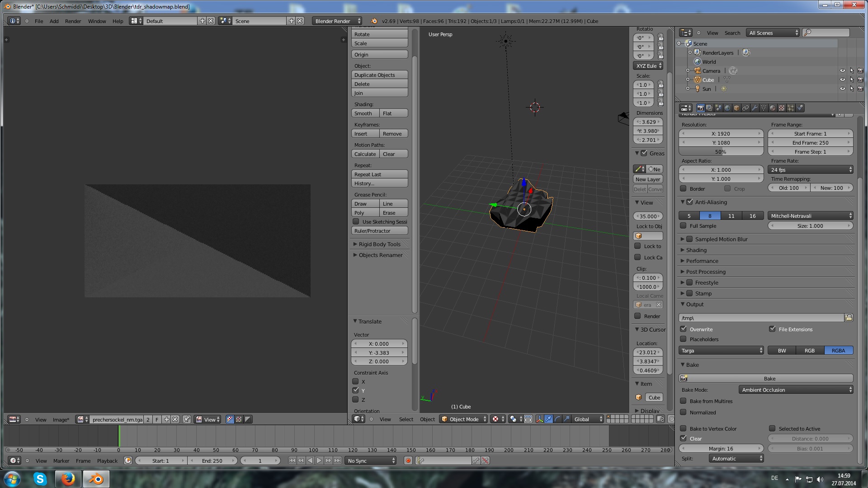Image resolution: width=868 pixels, height=488 pixels.
Task: Open the Bake Mode dropdown
Action: pyautogui.click(x=796, y=389)
